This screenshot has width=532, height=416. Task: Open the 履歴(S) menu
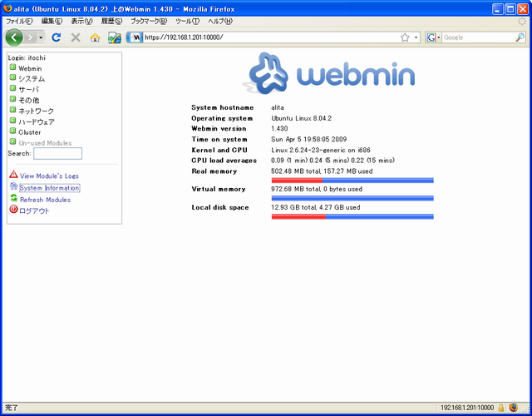(x=111, y=21)
